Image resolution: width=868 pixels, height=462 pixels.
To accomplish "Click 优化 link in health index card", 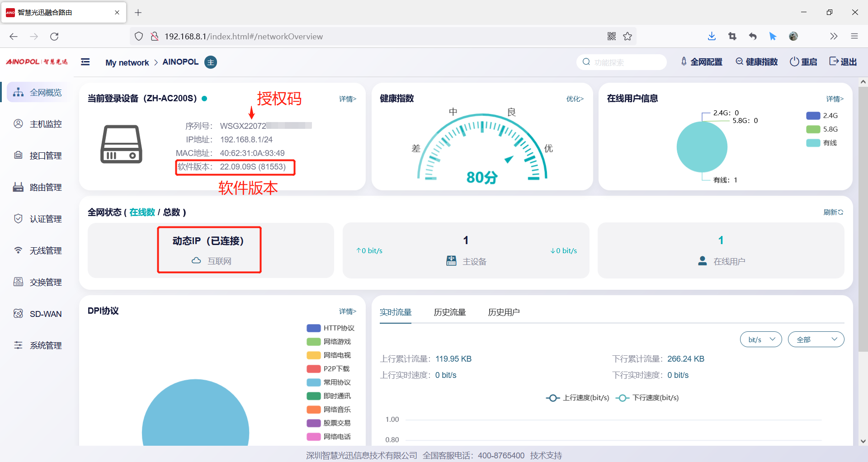I will [x=575, y=99].
